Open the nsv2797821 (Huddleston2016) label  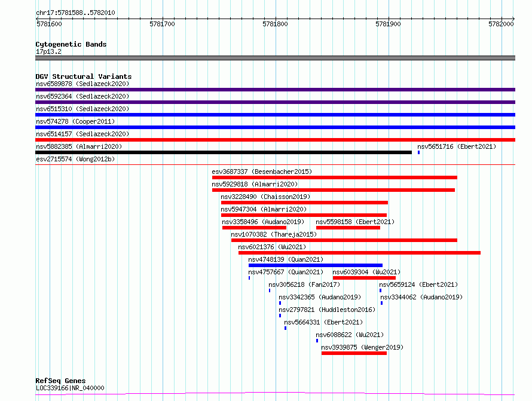click(x=327, y=310)
